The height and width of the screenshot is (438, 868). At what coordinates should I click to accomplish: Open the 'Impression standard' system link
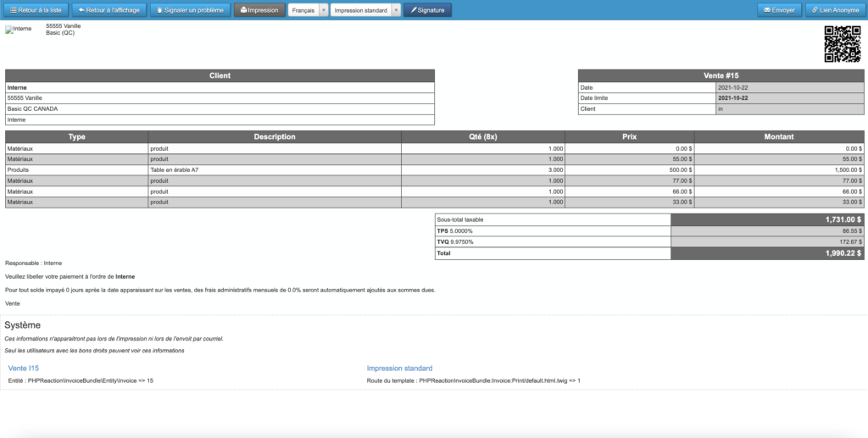tap(399, 369)
